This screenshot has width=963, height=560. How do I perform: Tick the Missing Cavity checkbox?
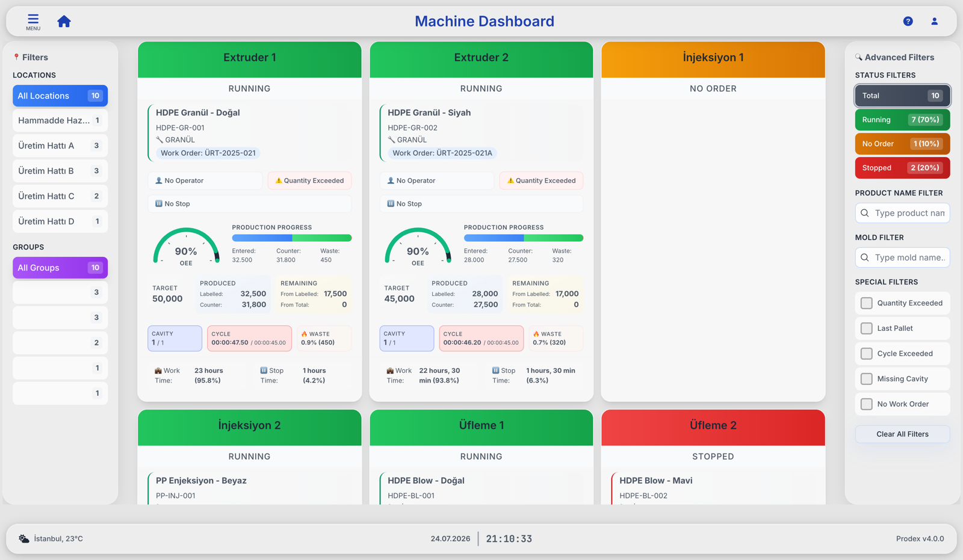point(866,379)
